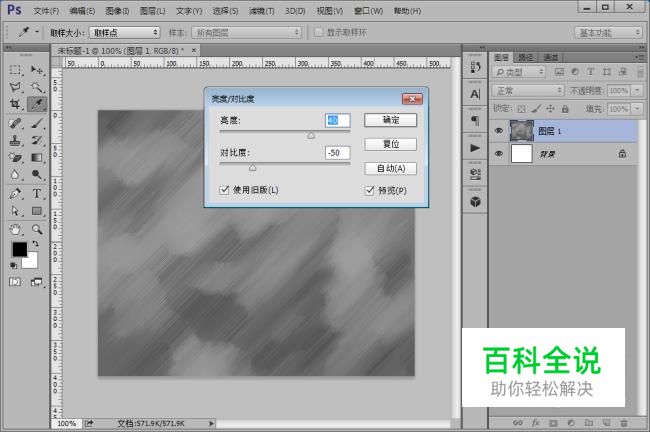Select the Magic Wand tool
Screen dimensions: 650x432
(36, 87)
